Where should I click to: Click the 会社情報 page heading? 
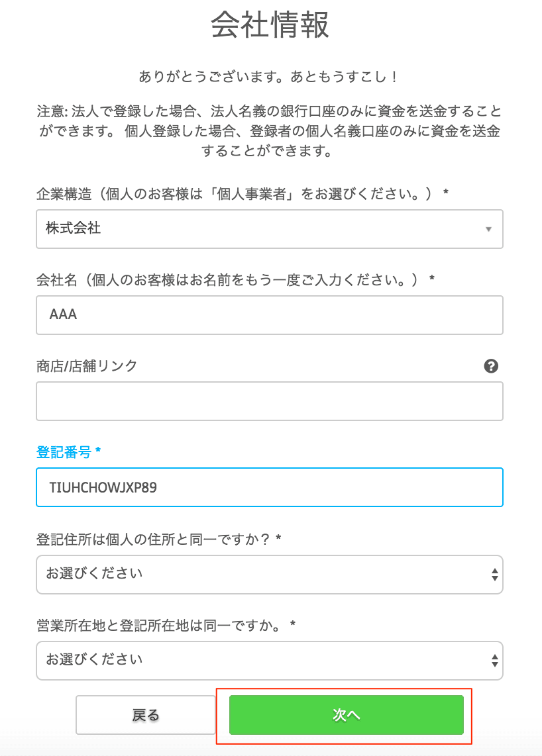tap(270, 26)
